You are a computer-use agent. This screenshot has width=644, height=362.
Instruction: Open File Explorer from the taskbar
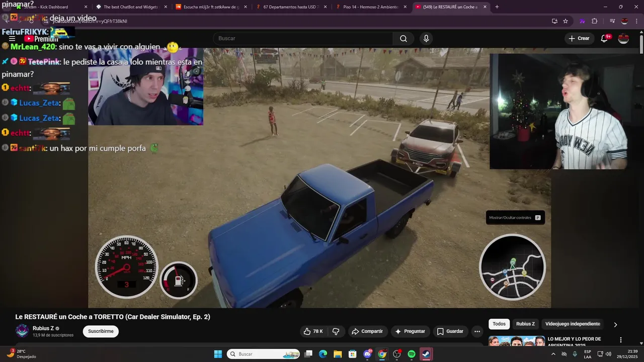pos(338,354)
